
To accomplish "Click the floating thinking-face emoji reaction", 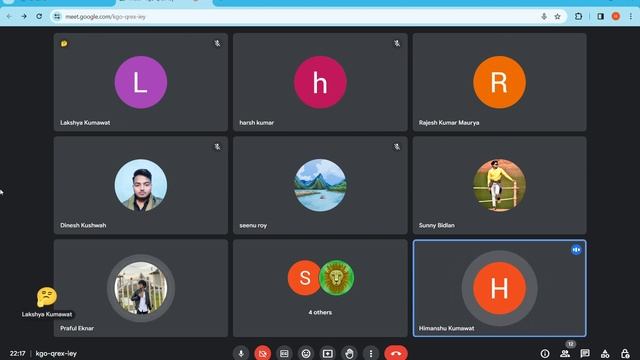I will (47, 297).
